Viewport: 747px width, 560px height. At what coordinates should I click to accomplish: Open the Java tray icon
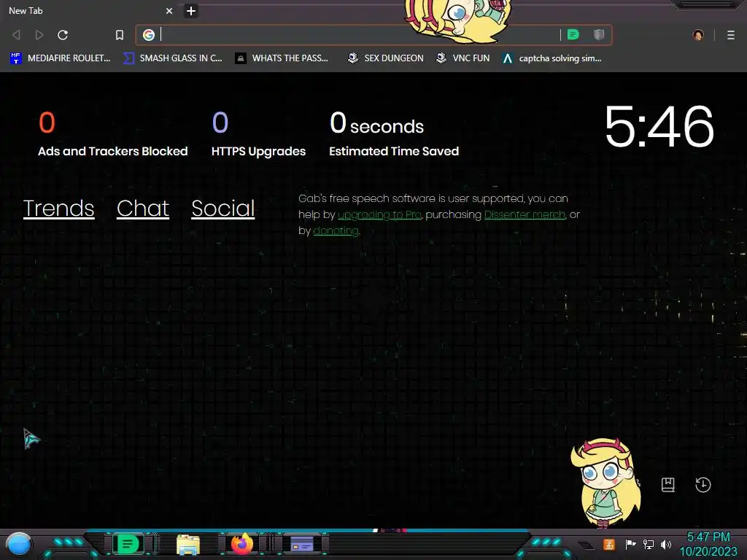click(609, 544)
